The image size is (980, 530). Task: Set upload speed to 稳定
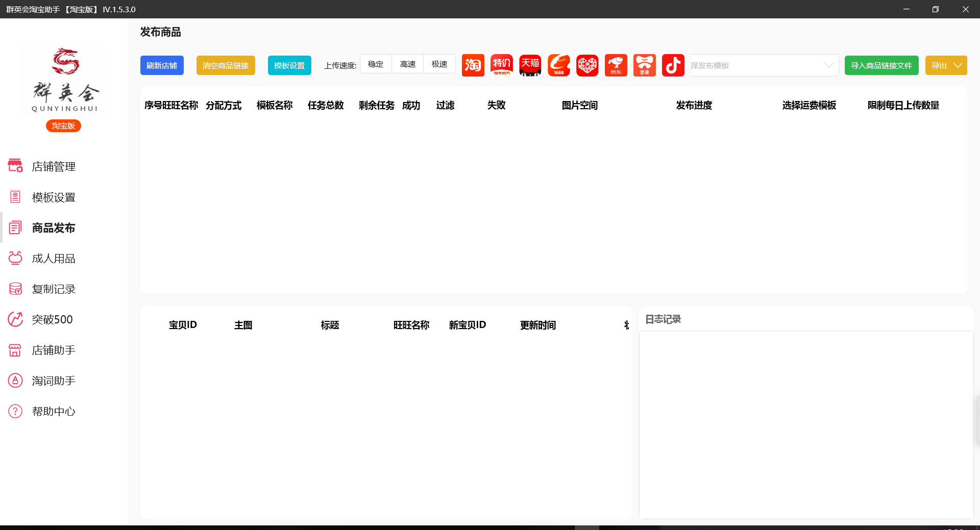(376, 64)
